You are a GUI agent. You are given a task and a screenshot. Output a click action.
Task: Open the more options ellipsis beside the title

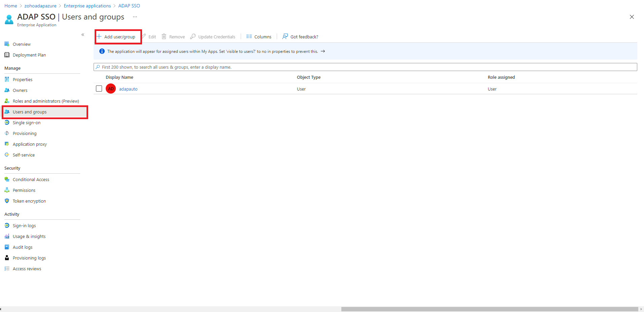135,17
